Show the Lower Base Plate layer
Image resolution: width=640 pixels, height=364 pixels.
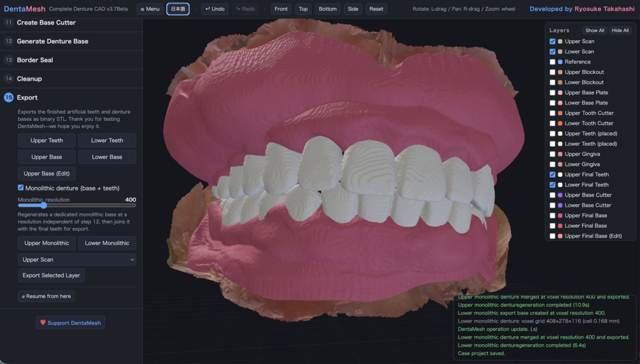(552, 103)
